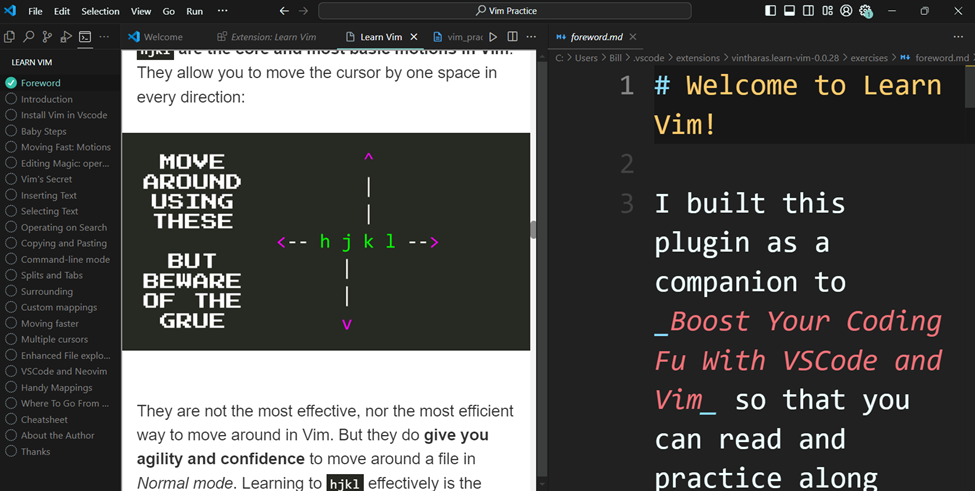Show additional views ellipsis in activity bar
The width and height of the screenshot is (975, 491).
tap(104, 37)
